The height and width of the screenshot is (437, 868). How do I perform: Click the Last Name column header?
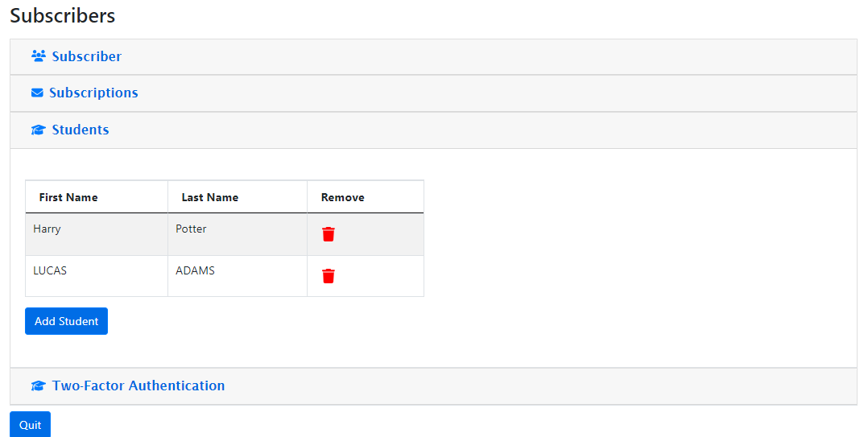coord(210,197)
